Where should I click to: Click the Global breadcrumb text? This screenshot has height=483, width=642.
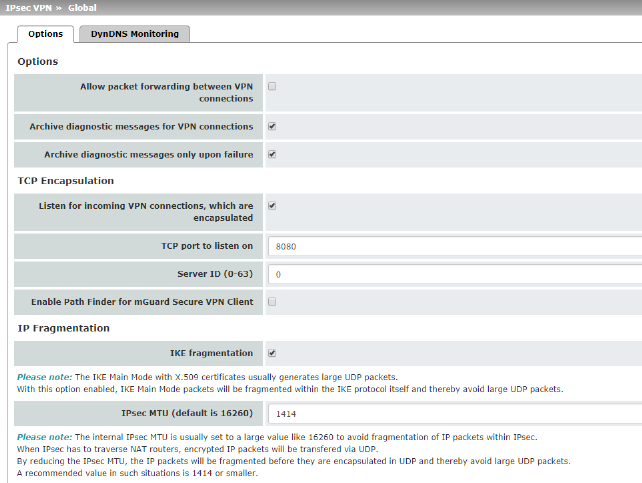(x=82, y=8)
